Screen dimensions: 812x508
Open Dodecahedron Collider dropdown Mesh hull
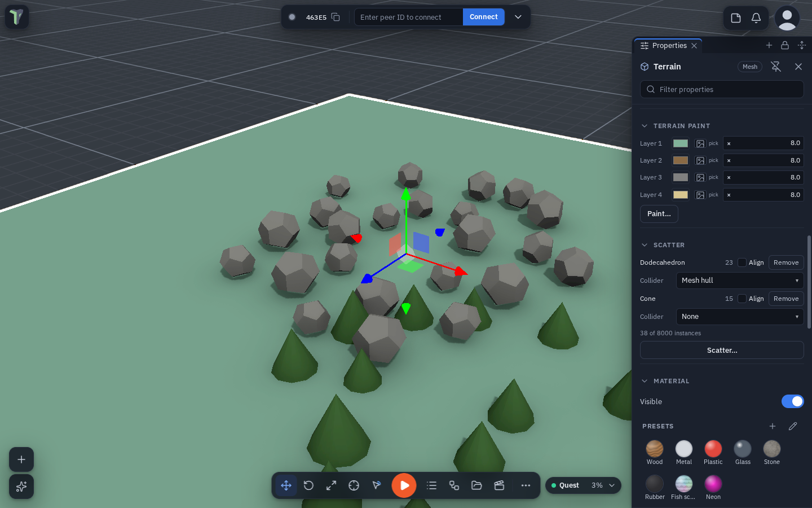tap(740, 281)
